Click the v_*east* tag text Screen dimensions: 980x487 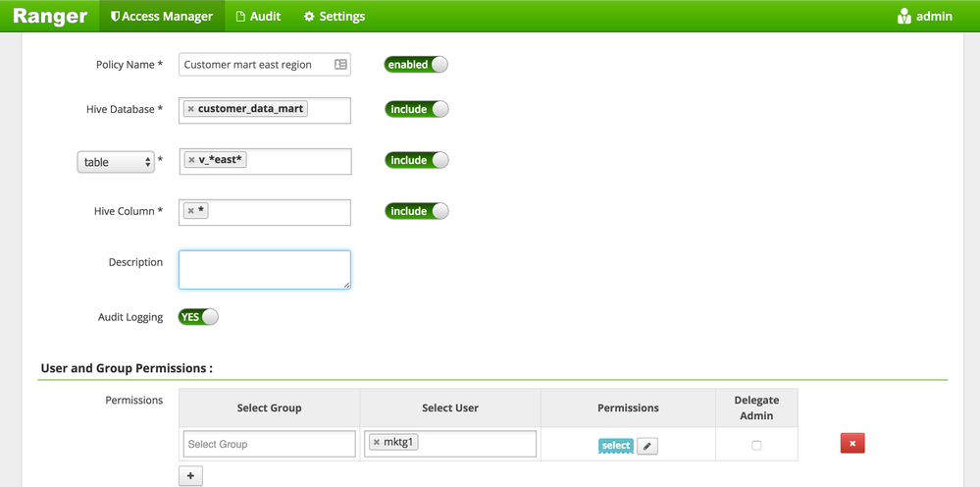pyautogui.click(x=222, y=160)
